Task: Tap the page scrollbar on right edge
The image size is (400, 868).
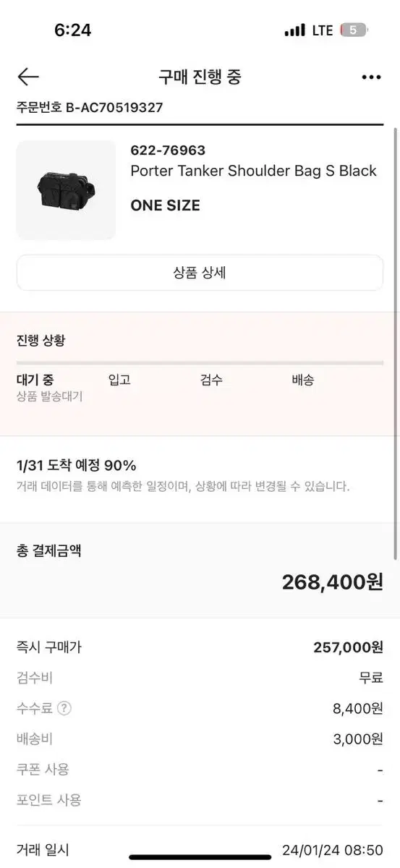Action: (x=395, y=344)
